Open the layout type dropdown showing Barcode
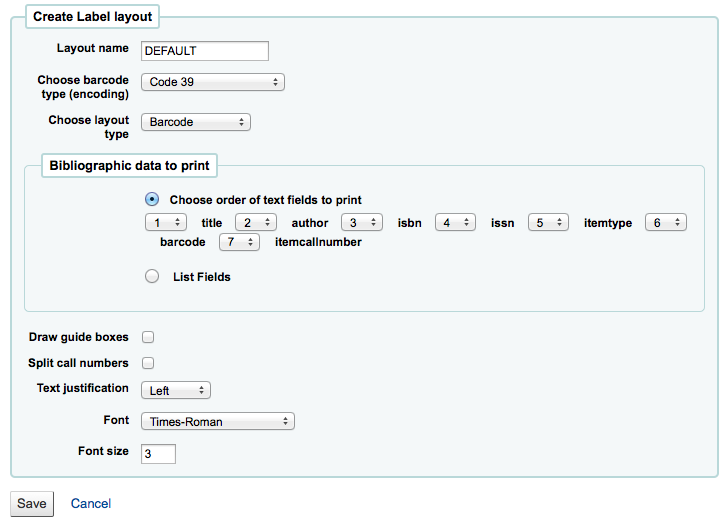Screen dimensions: 723x523 pyautogui.click(x=196, y=122)
